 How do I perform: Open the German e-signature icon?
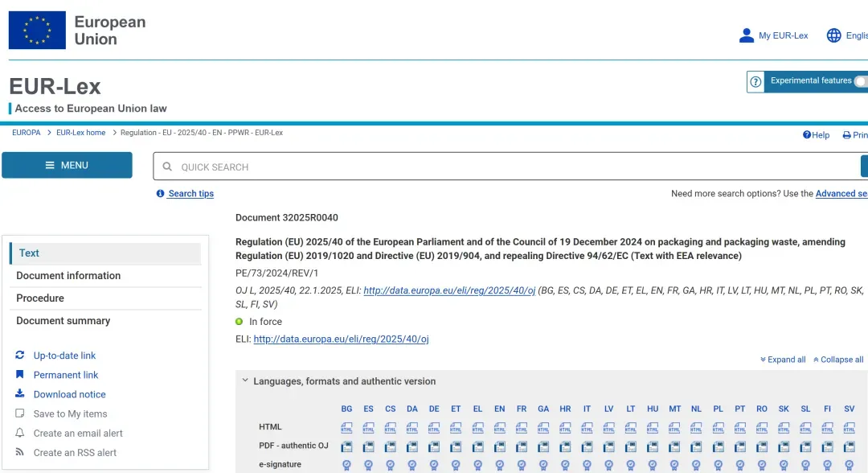click(434, 465)
